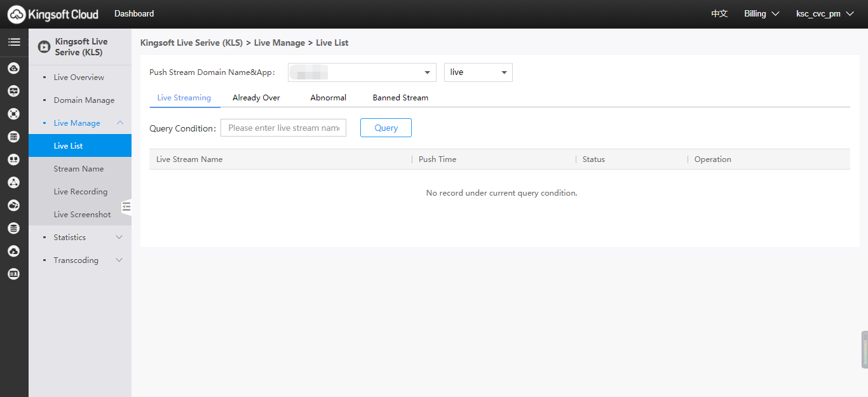Switch to the Banned Stream tab
Screen dimensions: 868x397
point(400,98)
